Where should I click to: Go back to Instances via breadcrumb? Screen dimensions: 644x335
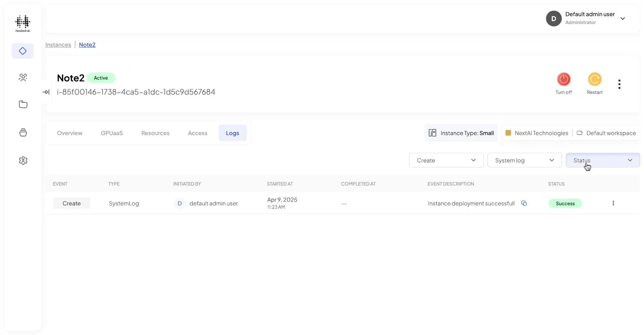58,45
